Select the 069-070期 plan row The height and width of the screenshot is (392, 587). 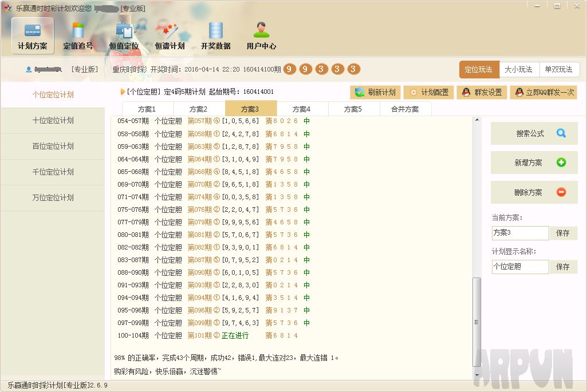pos(214,184)
